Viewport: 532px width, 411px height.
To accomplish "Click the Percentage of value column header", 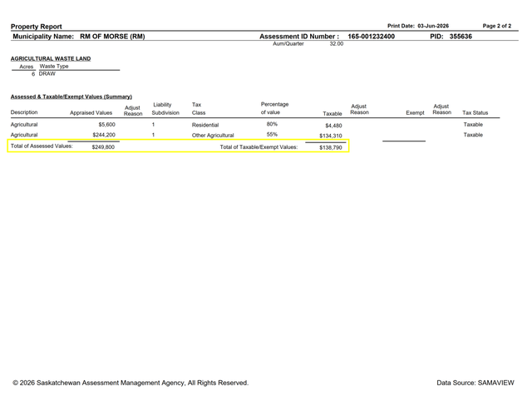I will 274,108.
